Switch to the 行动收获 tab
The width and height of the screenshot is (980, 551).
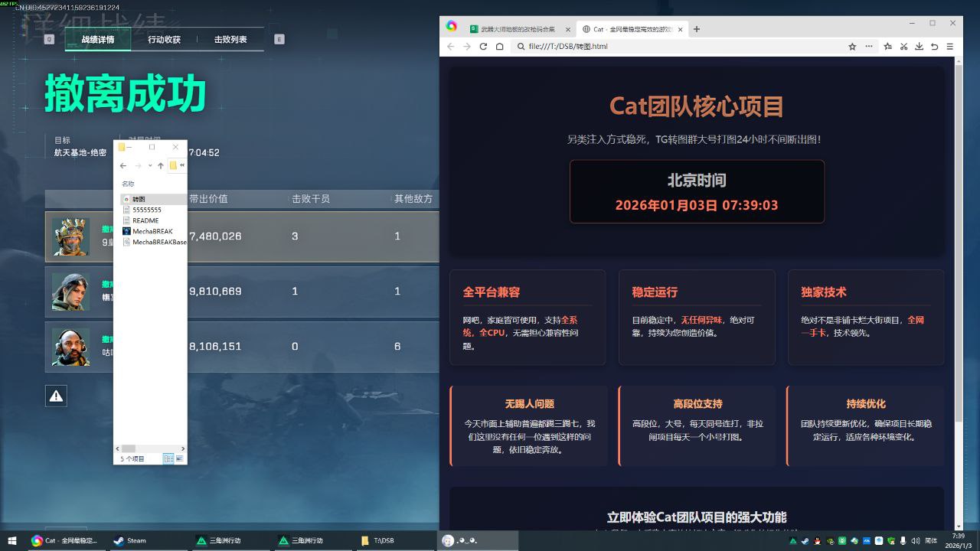[164, 40]
